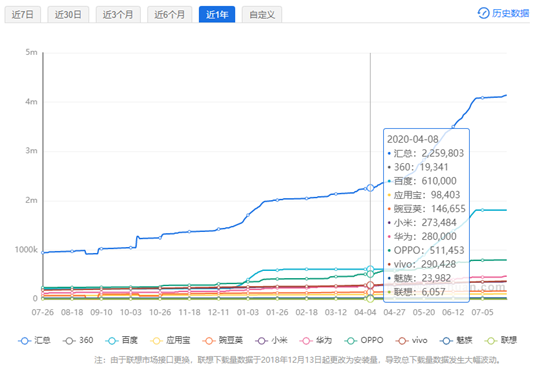Screen dimensions: 553x370
Task: Toggle the 应用宝 legend entry
Action: [x=170, y=340]
